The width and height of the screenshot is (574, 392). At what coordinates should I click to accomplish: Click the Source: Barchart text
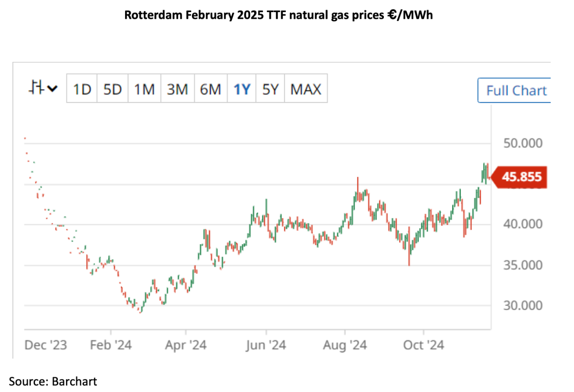(x=53, y=381)
